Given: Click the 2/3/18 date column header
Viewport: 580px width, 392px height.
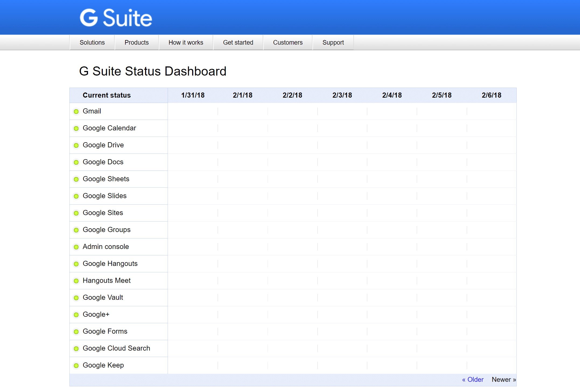Looking at the screenshot, I should click(x=342, y=95).
